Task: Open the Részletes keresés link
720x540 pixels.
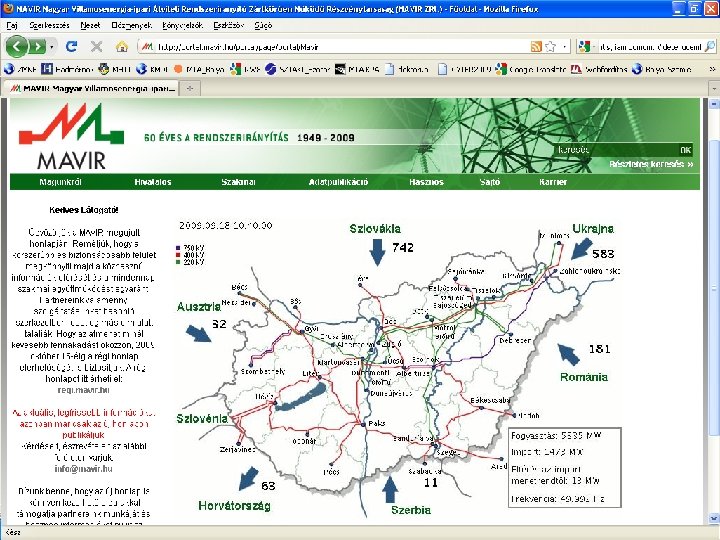Action: pos(651,164)
